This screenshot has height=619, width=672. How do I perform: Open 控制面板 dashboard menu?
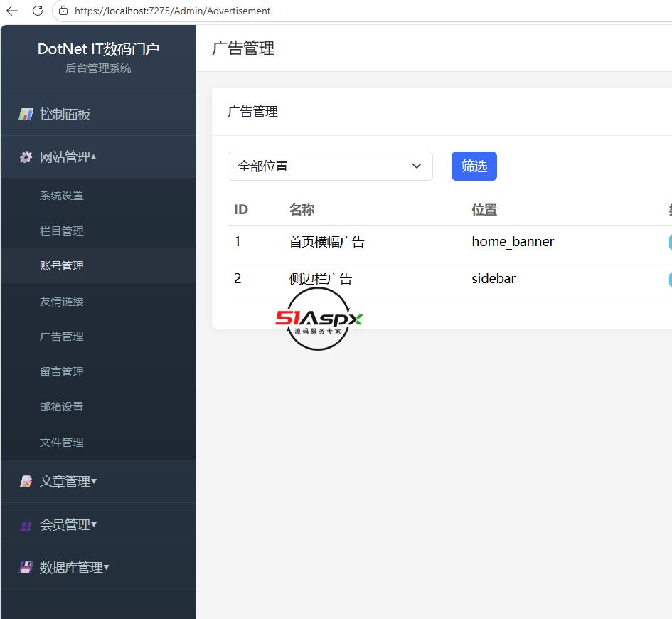(98, 114)
